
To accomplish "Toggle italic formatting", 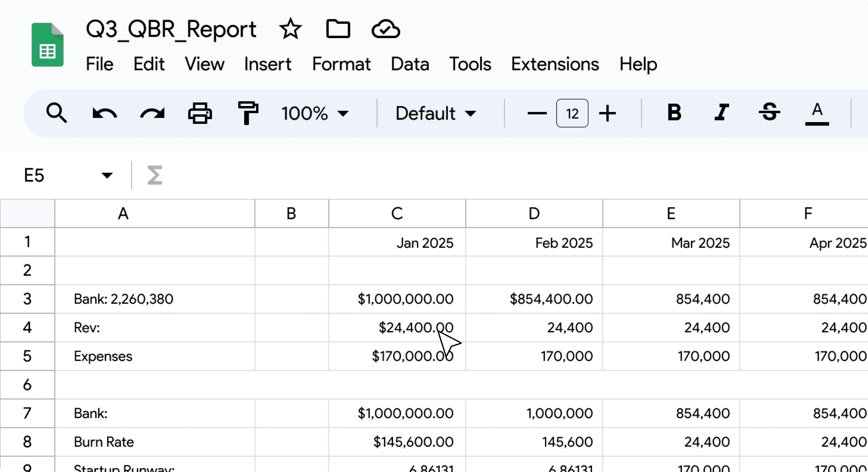I will (722, 113).
